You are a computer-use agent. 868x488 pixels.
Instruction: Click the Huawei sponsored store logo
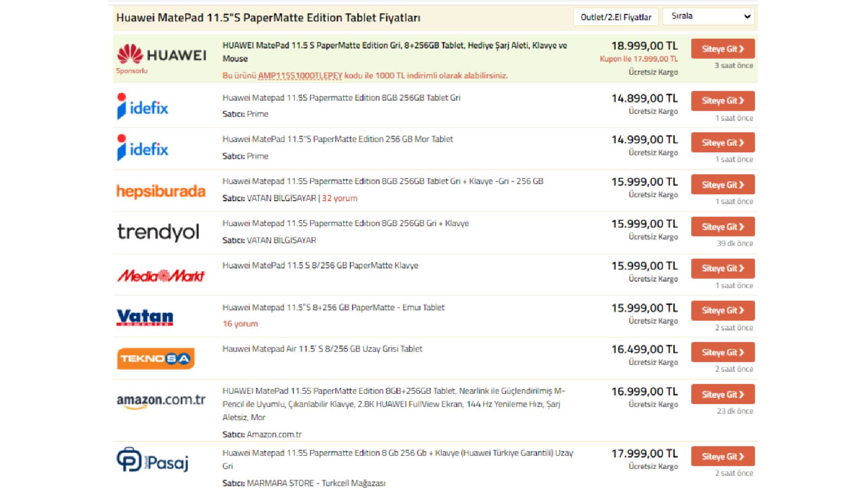161,54
